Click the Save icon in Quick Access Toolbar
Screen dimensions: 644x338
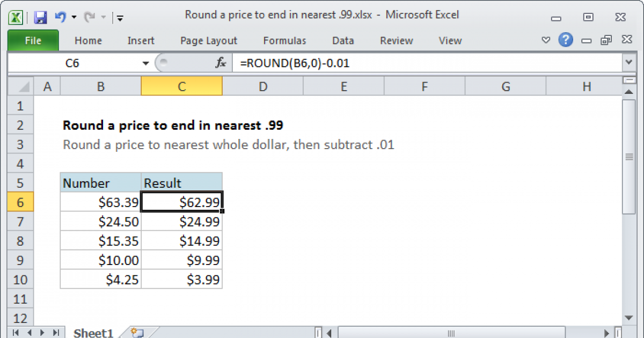pos(40,17)
